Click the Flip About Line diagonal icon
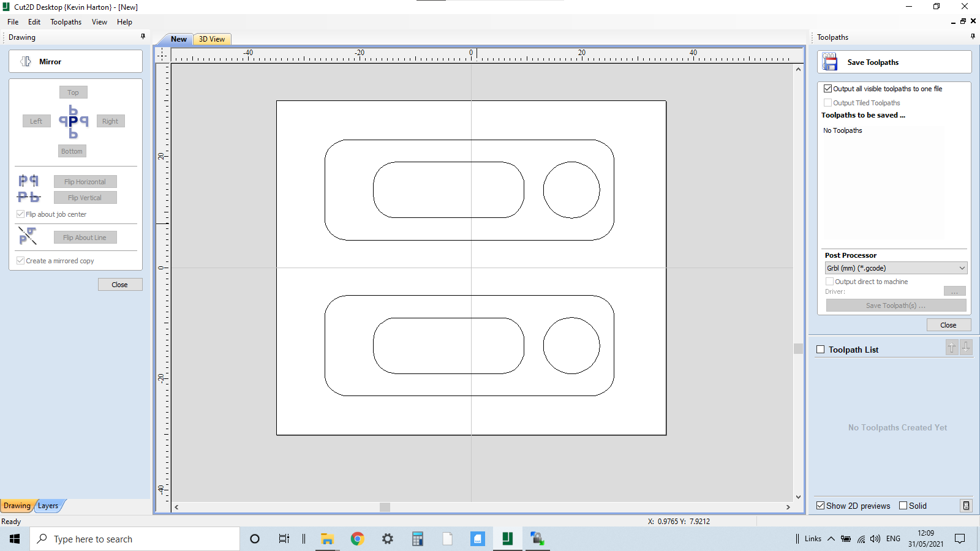The width and height of the screenshot is (980, 551). coord(28,236)
